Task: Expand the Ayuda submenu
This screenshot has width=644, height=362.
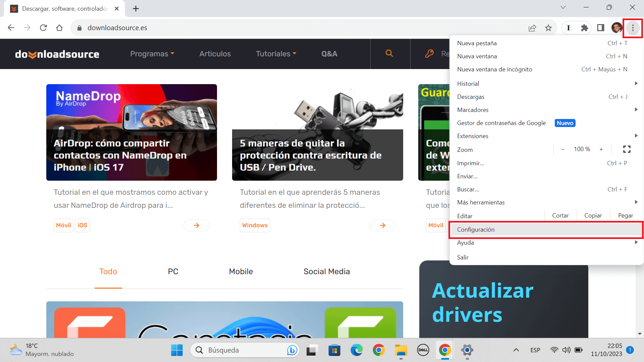Action: 546,243
